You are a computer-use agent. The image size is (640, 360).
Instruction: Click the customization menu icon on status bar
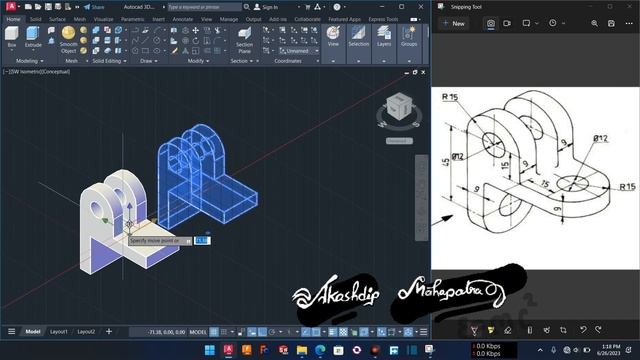(424, 332)
